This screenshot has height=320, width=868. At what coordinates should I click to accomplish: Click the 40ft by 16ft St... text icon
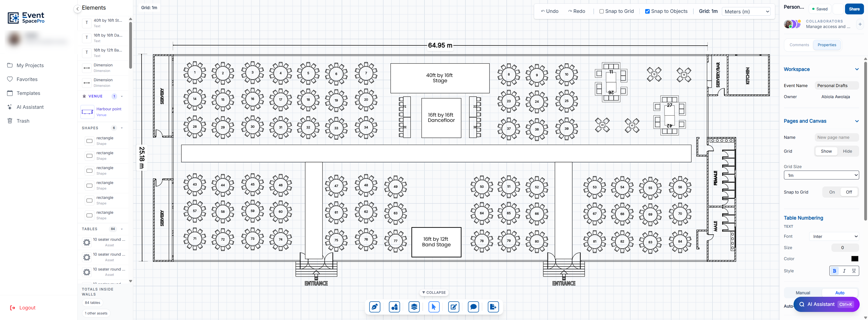[87, 23]
